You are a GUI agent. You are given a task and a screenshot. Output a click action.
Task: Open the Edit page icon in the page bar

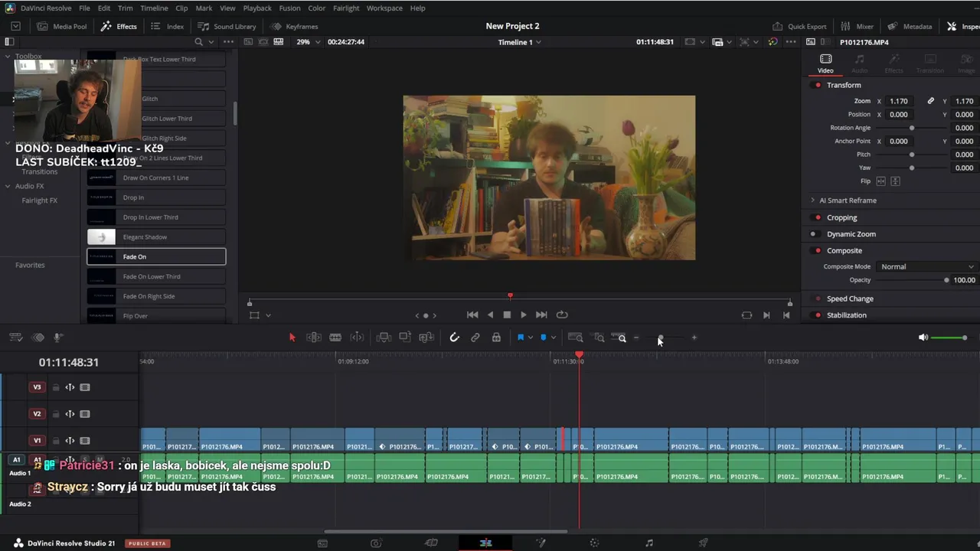485,543
